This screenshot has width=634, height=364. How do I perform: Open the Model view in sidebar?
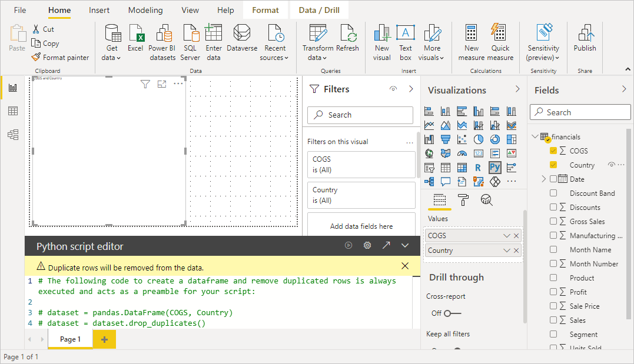13,135
